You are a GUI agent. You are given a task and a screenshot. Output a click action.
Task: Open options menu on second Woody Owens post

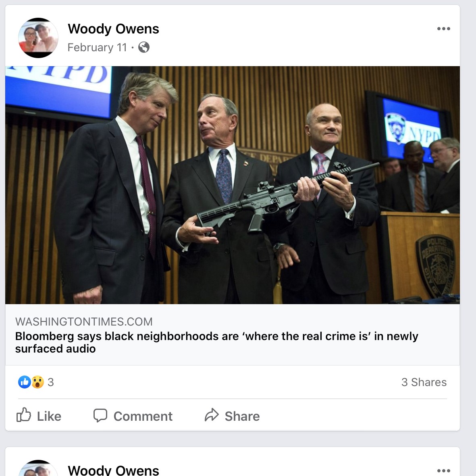click(x=443, y=470)
